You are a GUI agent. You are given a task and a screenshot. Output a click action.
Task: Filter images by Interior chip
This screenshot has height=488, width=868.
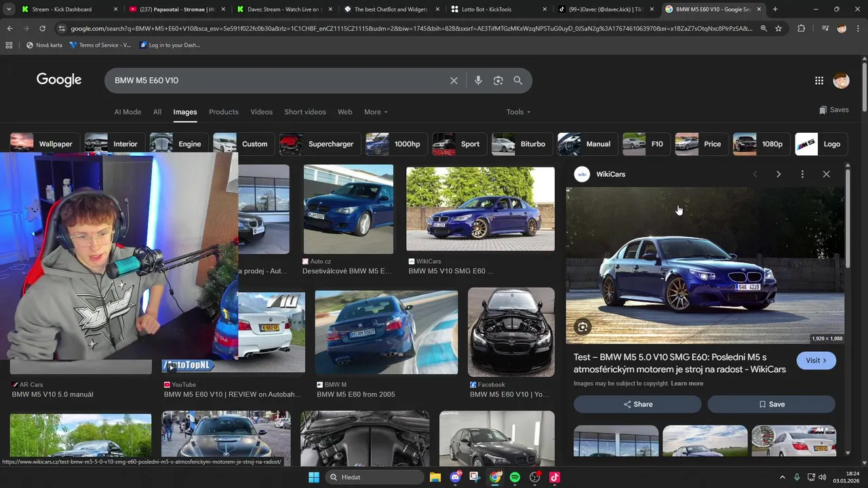[113, 144]
